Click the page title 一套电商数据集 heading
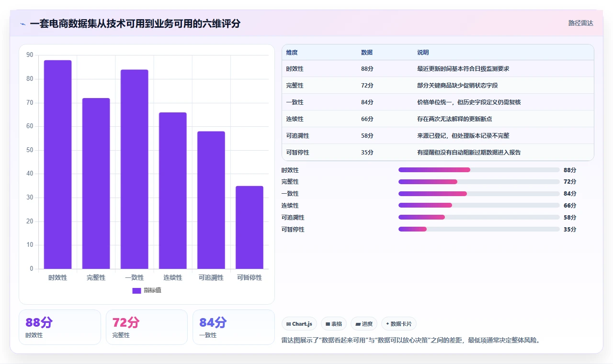Image resolution: width=613 pixels, height=364 pixels. 135,23
